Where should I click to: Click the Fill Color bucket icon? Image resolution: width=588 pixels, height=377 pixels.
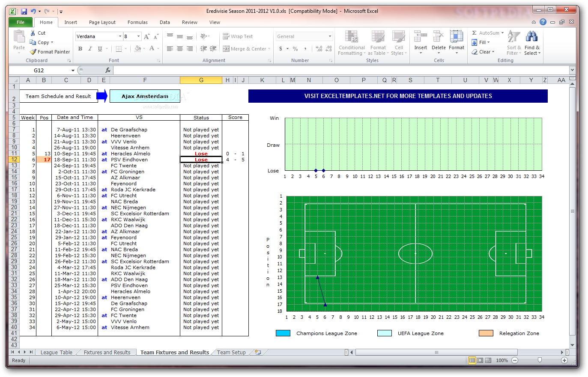coord(137,49)
